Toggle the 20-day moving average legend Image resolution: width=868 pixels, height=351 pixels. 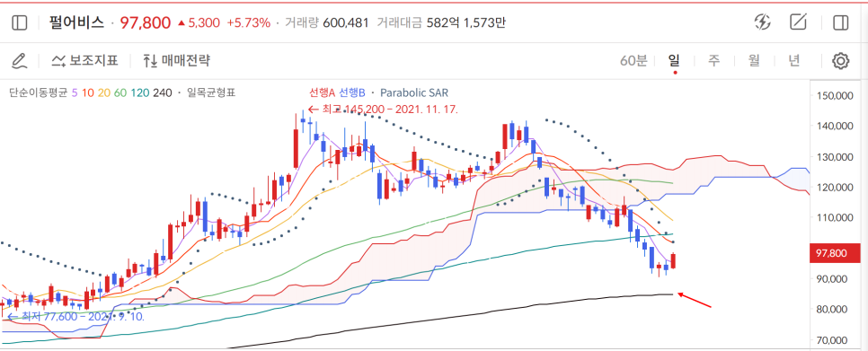(x=103, y=92)
